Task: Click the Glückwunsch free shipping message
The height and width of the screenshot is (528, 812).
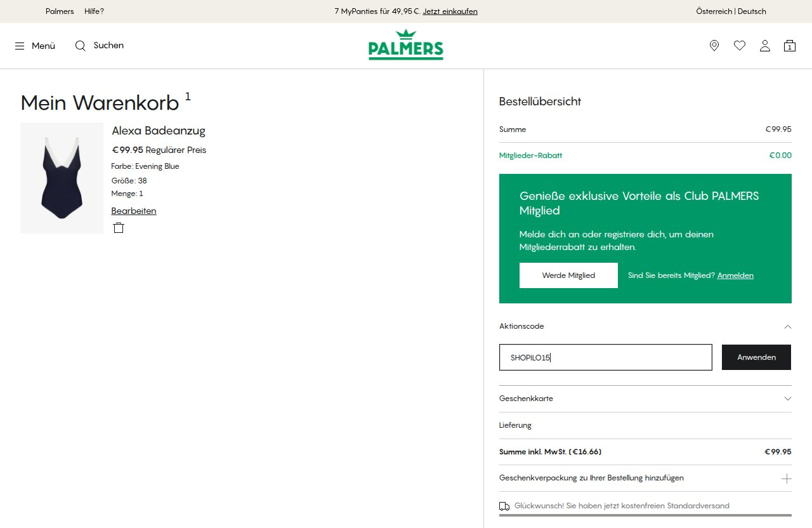Action: coord(622,506)
